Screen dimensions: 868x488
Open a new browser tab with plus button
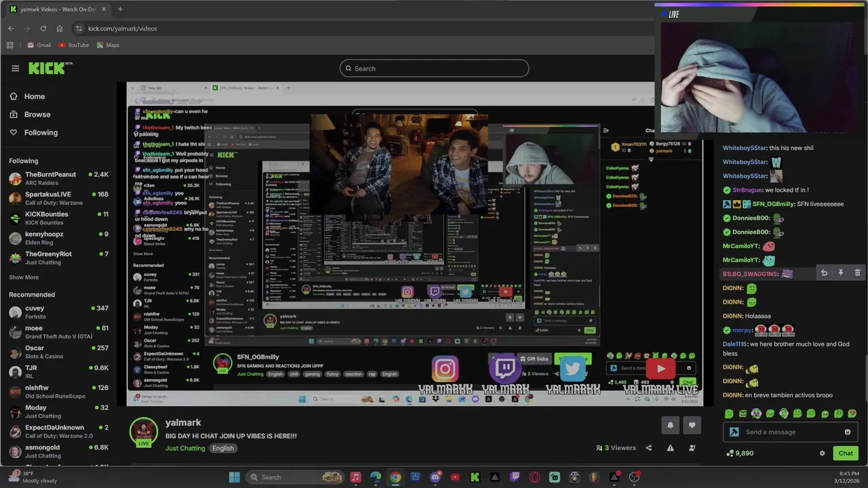(x=120, y=9)
